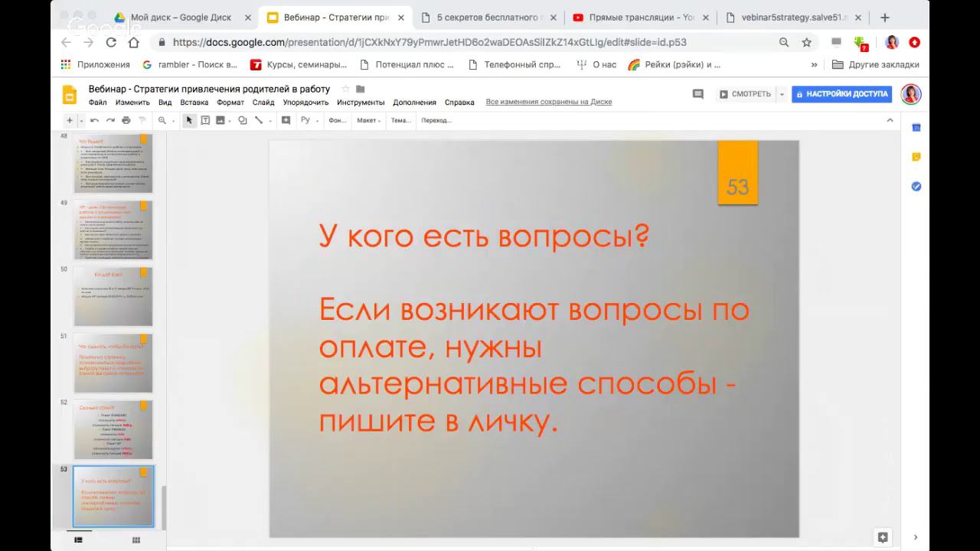The height and width of the screenshot is (551, 980).
Task: Open the Тема theme panel
Action: point(401,120)
